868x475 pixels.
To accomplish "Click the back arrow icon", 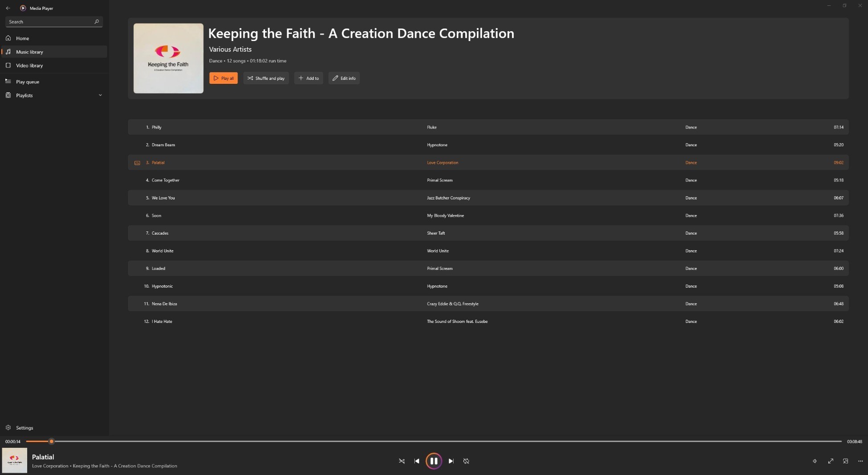I will (8, 8).
